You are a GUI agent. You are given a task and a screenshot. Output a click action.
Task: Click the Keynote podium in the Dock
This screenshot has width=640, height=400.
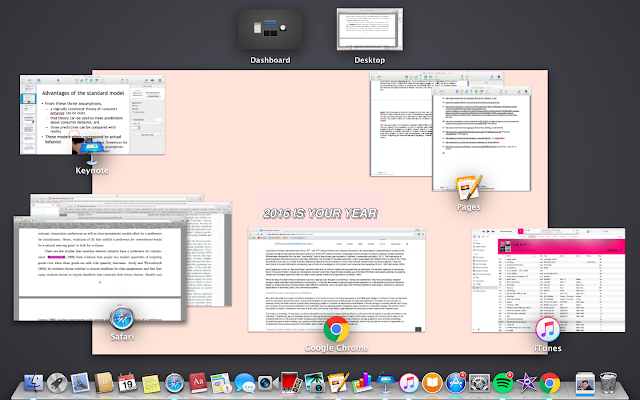tap(384, 383)
